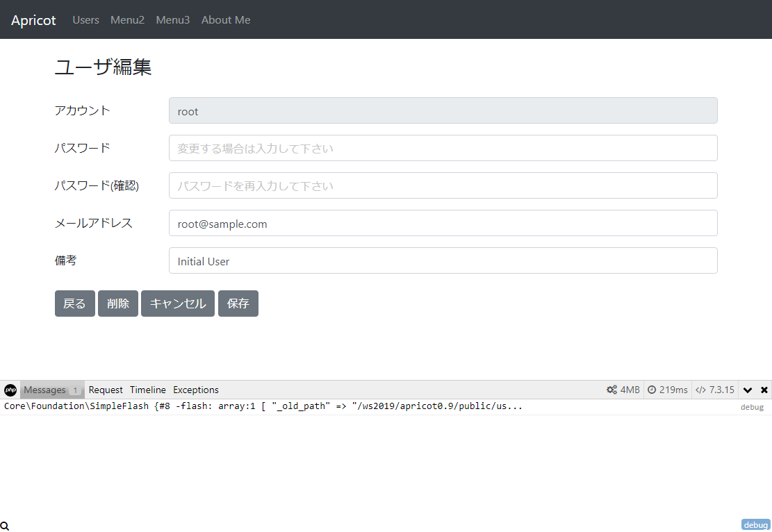Click the magnifier search icon at bottom left

click(x=5, y=526)
